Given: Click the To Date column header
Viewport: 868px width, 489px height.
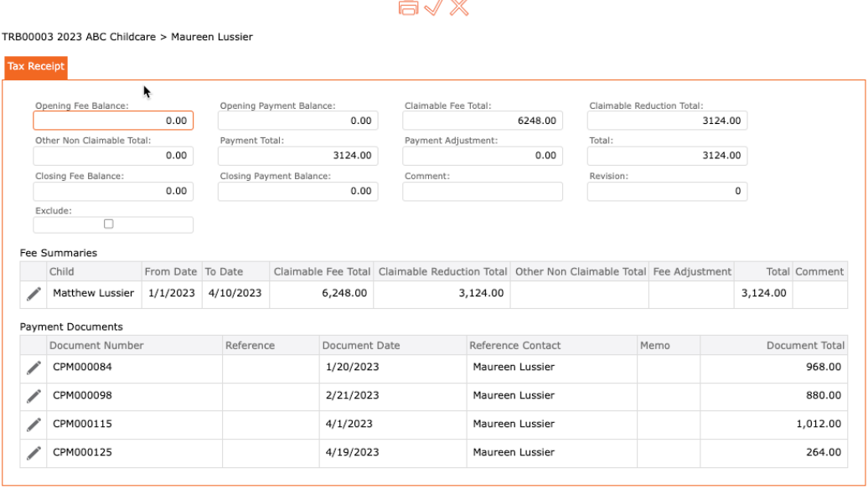Looking at the screenshot, I should tap(235, 271).
